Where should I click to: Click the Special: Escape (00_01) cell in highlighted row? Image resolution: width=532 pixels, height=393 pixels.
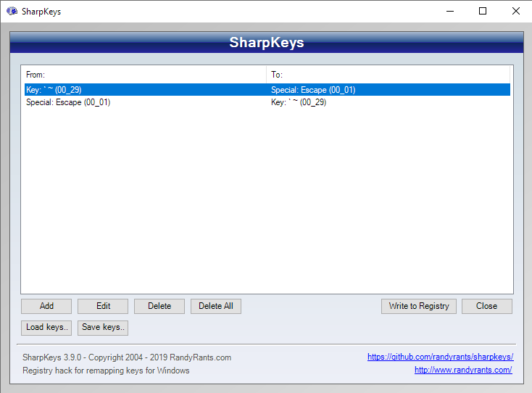313,90
